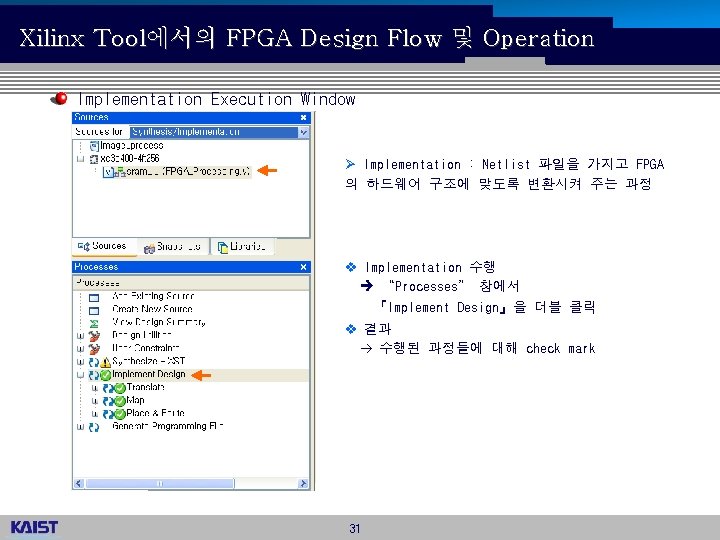Viewport: 720px width, 540px height.
Task: Open View Design Summary entry
Action: pyautogui.click(x=158, y=322)
